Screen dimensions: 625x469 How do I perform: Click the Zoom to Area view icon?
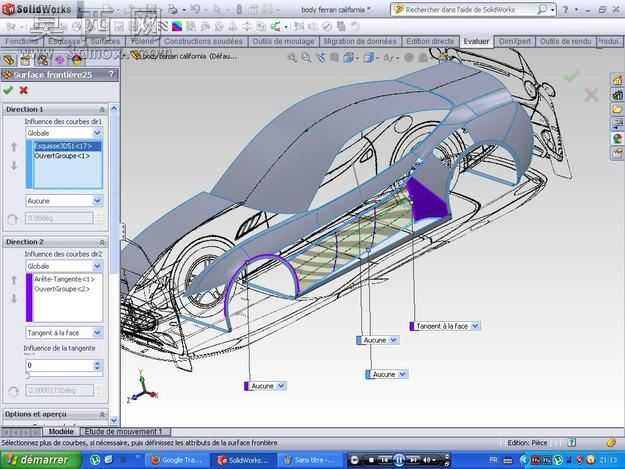click(307, 58)
